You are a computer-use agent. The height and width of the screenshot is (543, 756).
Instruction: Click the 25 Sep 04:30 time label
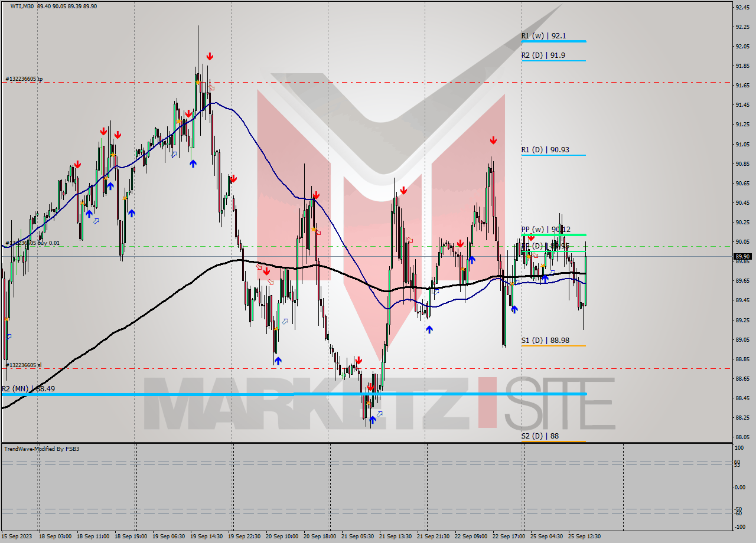coord(546,537)
